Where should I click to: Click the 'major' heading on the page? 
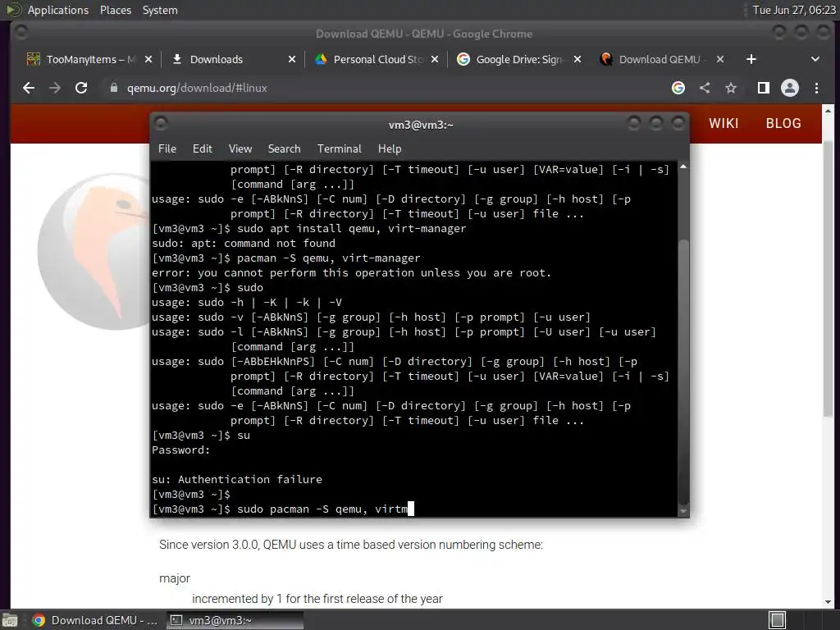[175, 578]
